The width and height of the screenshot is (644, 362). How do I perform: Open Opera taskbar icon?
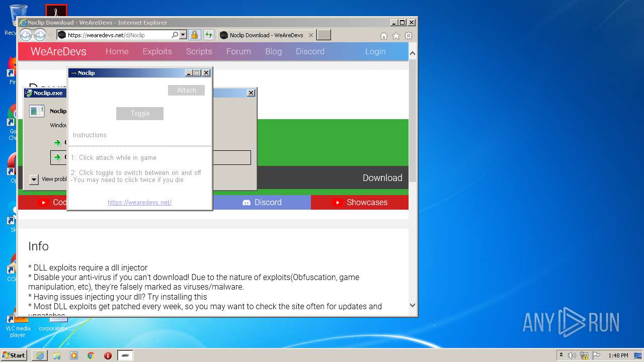108,355
